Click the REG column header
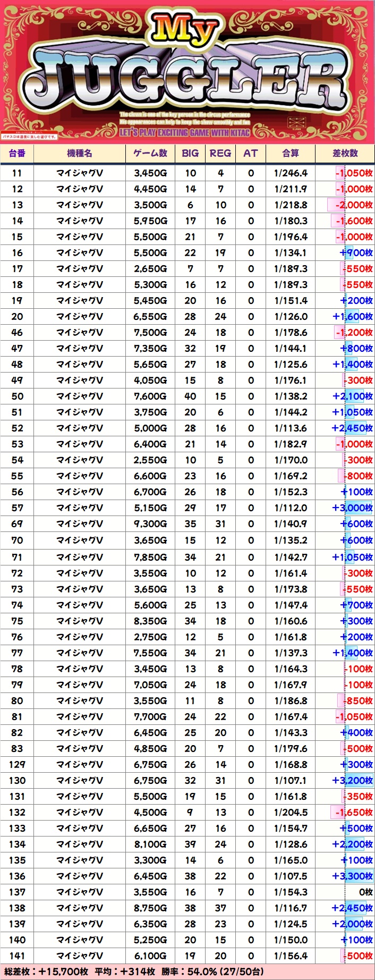The height and width of the screenshot is (980, 375). point(220,153)
